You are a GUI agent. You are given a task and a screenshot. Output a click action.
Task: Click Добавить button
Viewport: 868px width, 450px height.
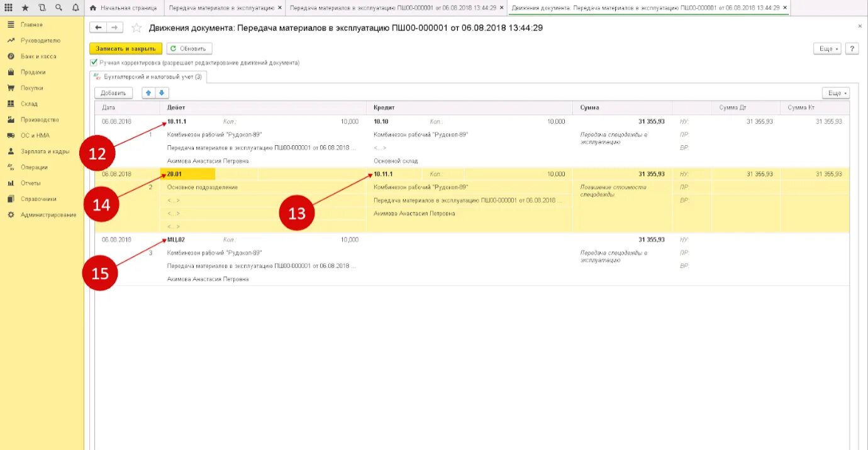[113, 93]
